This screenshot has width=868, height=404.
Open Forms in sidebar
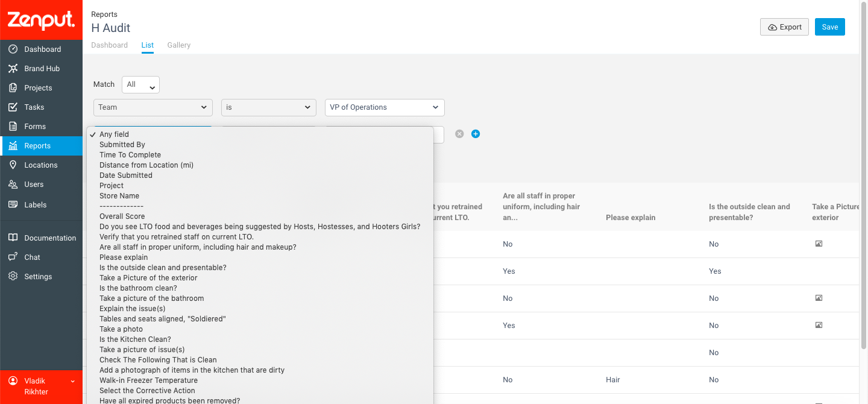41,127
